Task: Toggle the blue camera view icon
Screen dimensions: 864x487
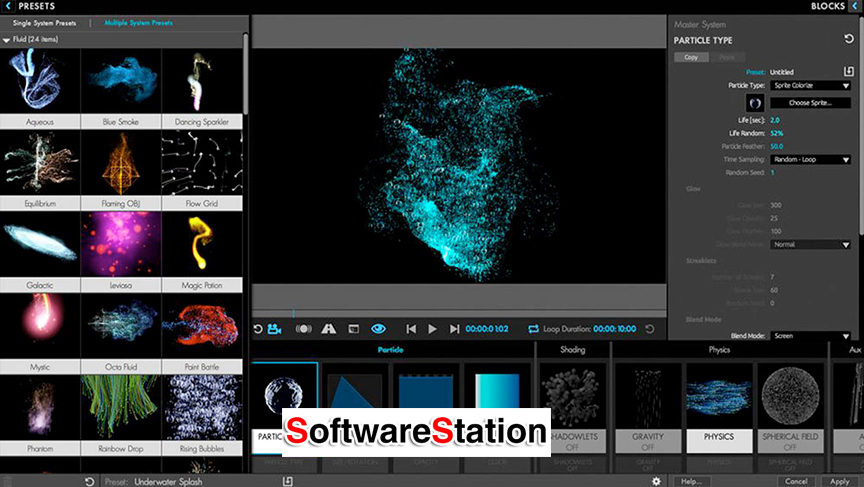Action: click(274, 329)
